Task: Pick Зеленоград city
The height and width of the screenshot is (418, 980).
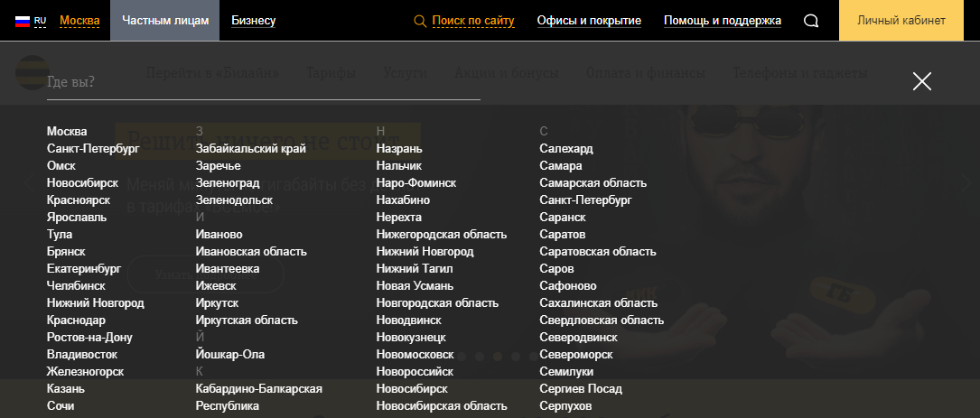Action: pyautogui.click(x=228, y=183)
